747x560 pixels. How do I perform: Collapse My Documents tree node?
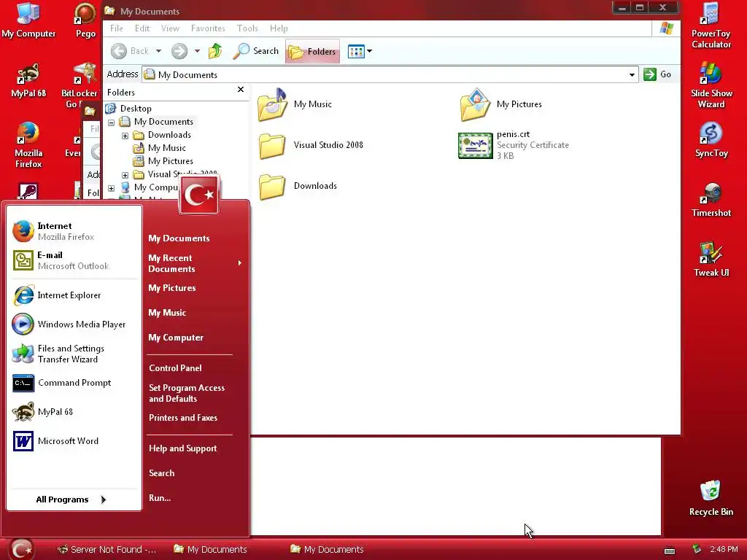[111, 122]
